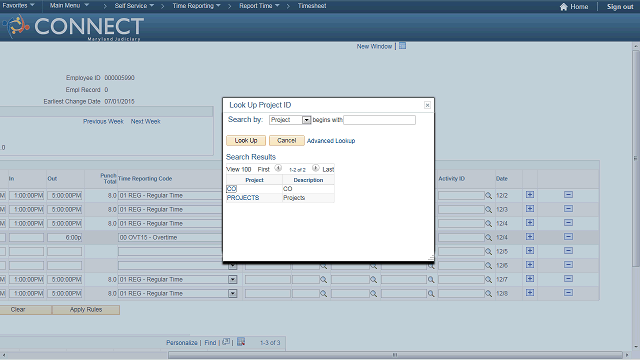Look up Activity ID for 12/5 row
This screenshot has height=360, width=640.
pos(488,252)
